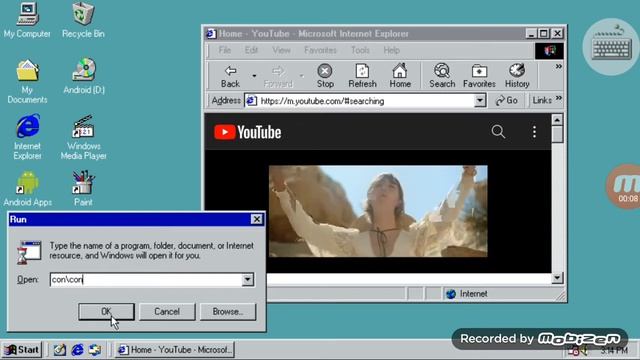Select Android (D:) drive icon
The image size is (640, 360).
(x=84, y=76)
